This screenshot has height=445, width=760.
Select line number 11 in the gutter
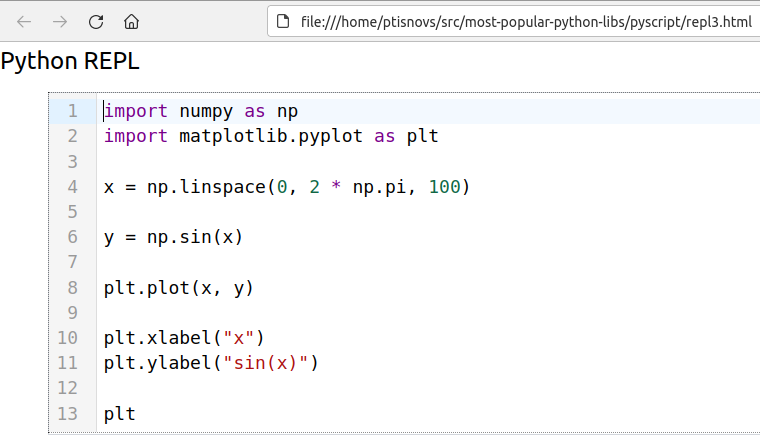pos(68,363)
